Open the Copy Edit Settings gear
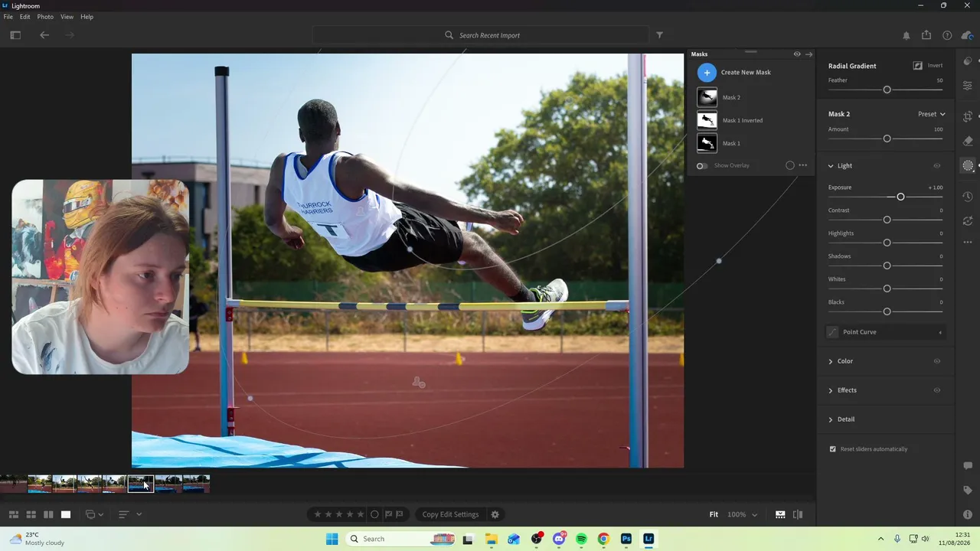980x551 pixels. pos(495,514)
